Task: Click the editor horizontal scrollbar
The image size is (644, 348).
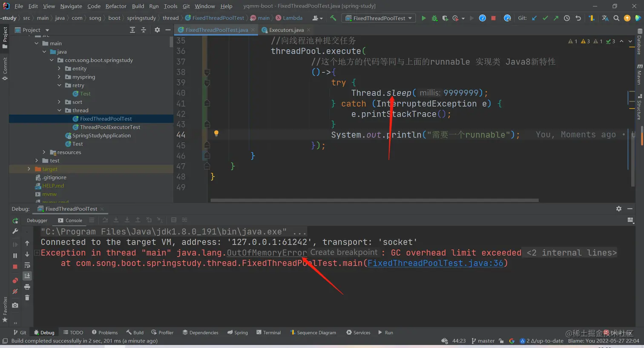Action: tap(374, 200)
